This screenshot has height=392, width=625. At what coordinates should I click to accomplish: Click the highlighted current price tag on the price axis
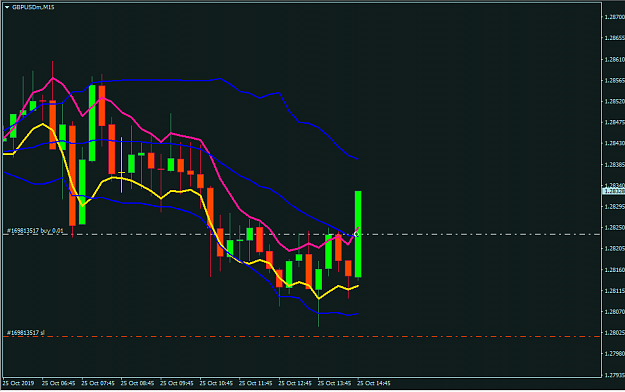[x=613, y=191]
